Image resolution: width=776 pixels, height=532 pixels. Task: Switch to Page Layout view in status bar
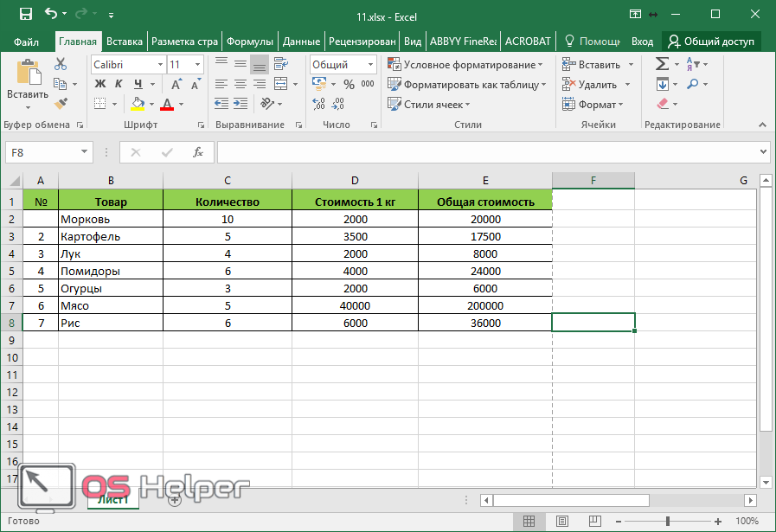tap(561, 522)
